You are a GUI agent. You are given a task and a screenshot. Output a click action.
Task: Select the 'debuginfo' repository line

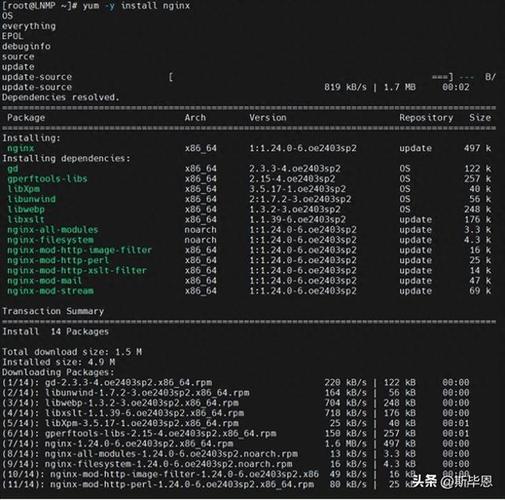click(x=26, y=46)
